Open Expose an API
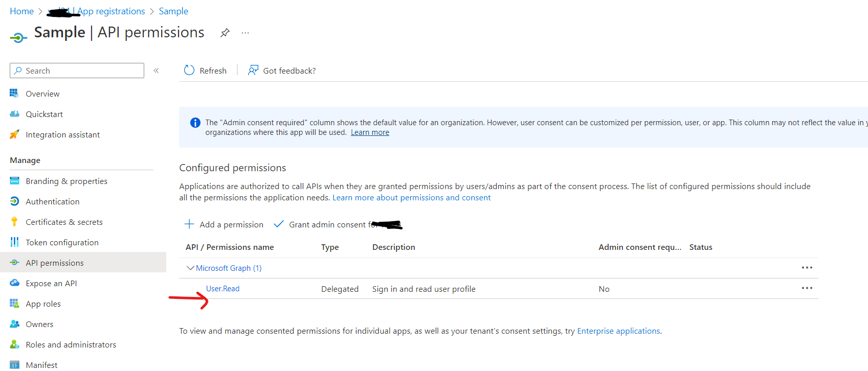 point(52,283)
